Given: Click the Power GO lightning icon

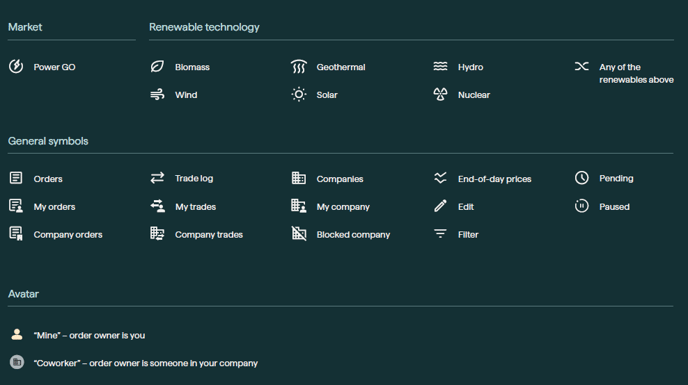Looking at the screenshot, I should point(16,66).
